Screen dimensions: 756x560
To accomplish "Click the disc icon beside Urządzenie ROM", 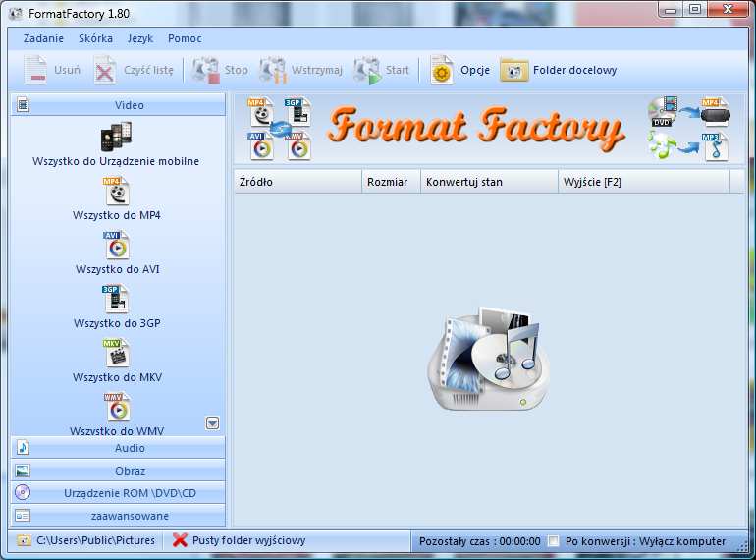I will [x=23, y=492].
